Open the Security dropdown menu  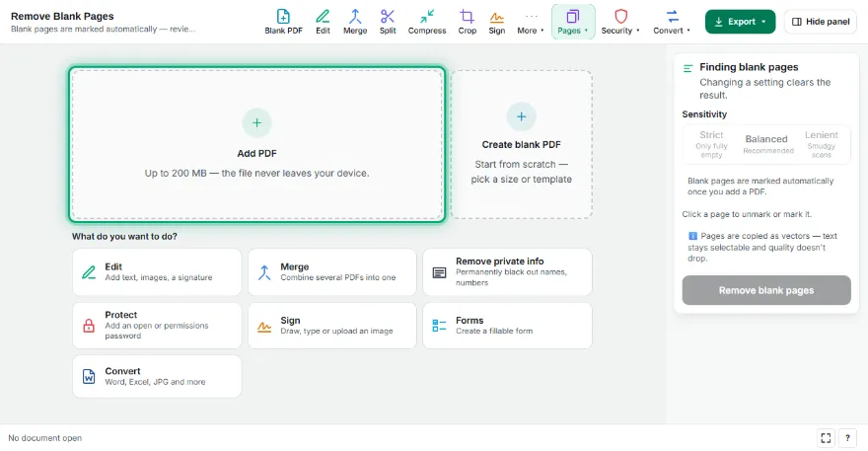620,22
